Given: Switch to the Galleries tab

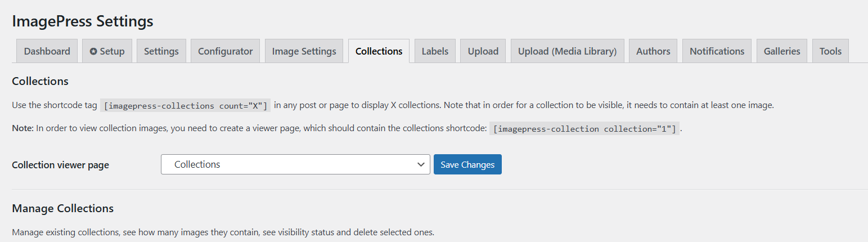Looking at the screenshot, I should coord(782,51).
